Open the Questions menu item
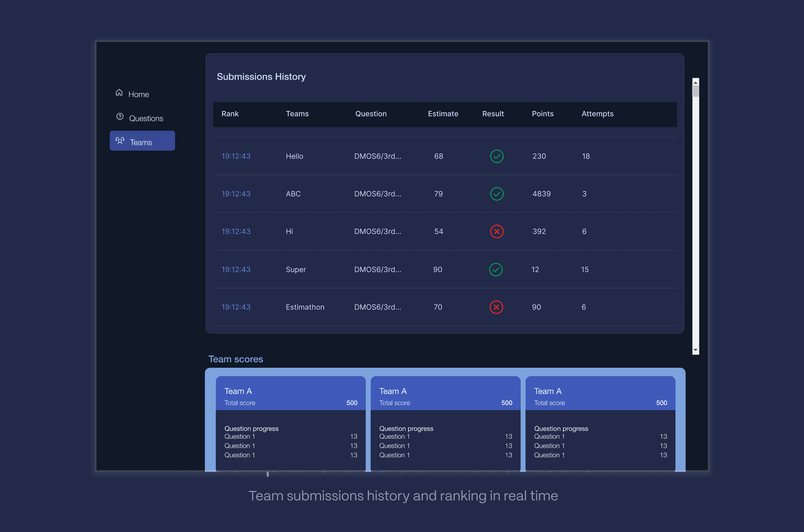The image size is (804, 532). tap(146, 119)
